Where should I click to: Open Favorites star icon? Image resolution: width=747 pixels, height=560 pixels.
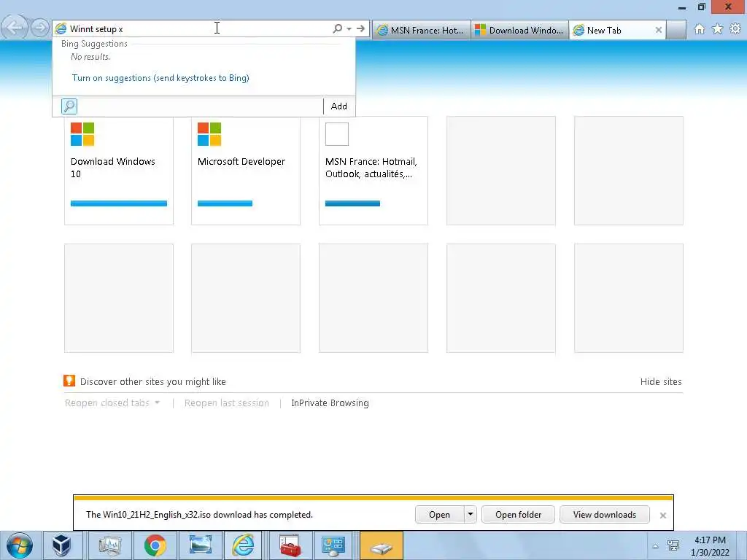click(x=717, y=29)
